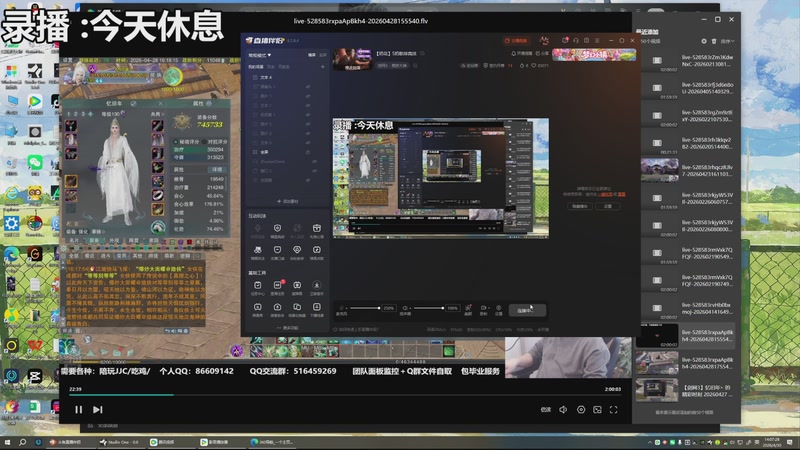This screenshot has width=800, height=450.
Task: Adjust the speaker volume slider in 直播伴侣
Action: (428, 308)
